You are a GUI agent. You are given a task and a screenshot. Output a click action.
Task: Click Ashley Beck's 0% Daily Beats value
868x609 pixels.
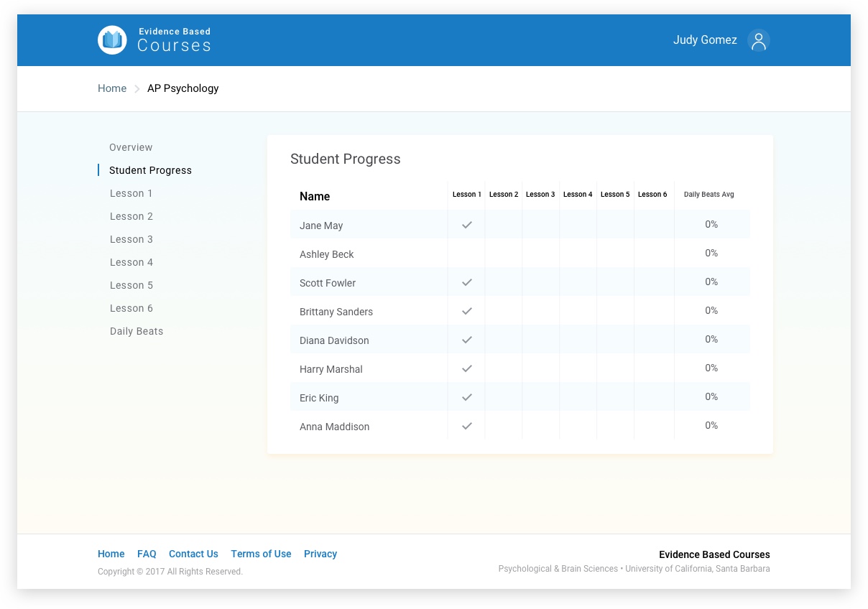tap(711, 253)
